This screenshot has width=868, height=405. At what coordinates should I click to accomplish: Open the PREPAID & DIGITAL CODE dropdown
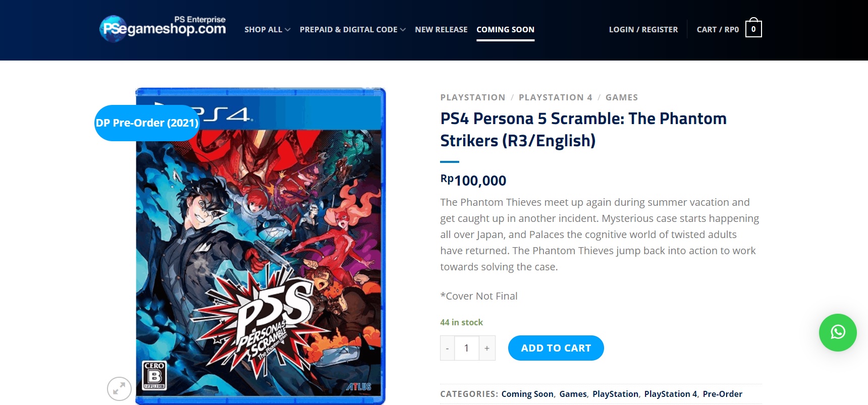[x=348, y=29]
